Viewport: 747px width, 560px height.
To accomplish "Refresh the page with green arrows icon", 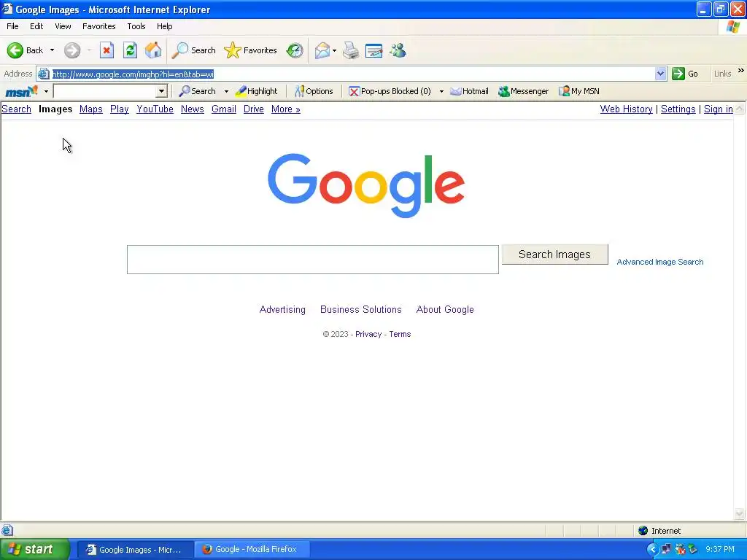I will point(130,50).
